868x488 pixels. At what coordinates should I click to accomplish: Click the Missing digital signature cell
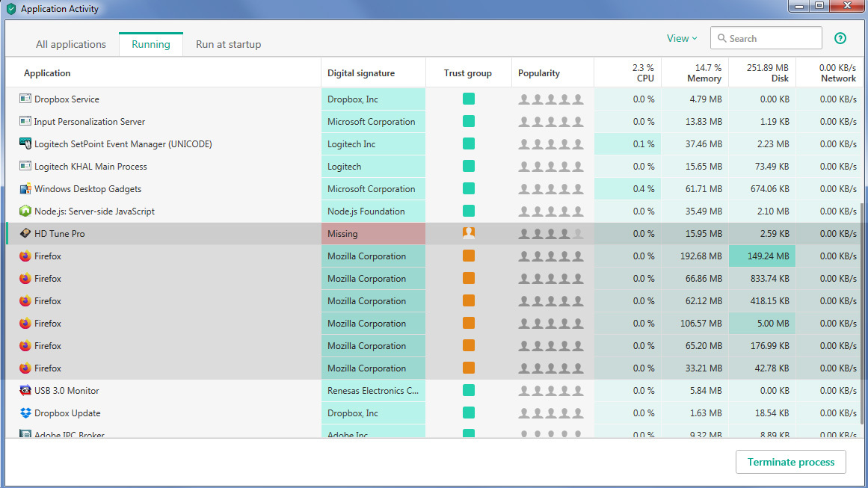click(x=373, y=233)
